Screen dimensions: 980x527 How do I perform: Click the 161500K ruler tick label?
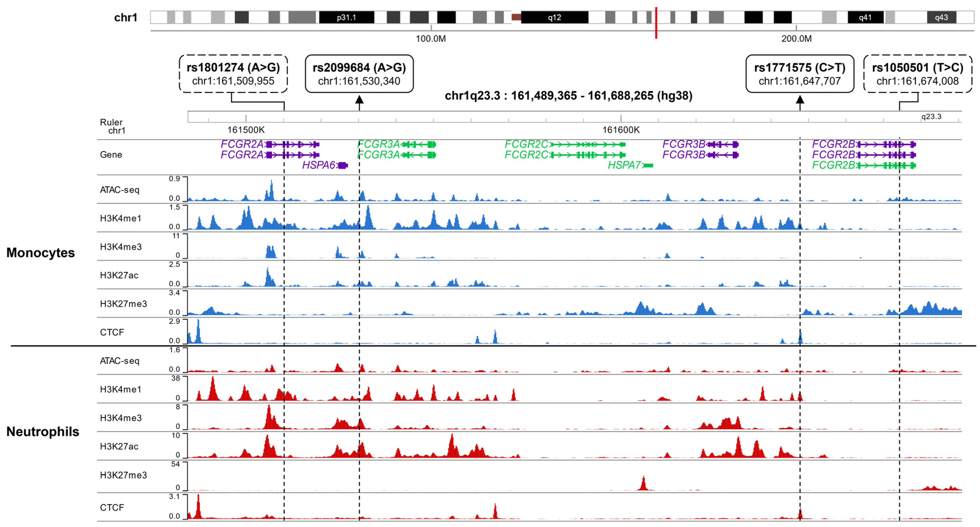(x=246, y=130)
